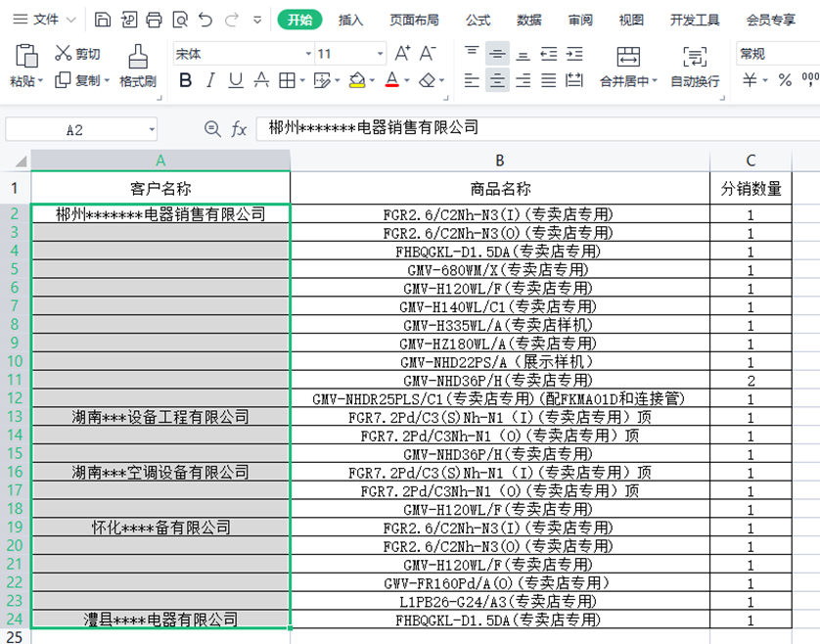This screenshot has width=820, height=644.
Task: Click the Paste clipboard icon
Action: click(26, 56)
